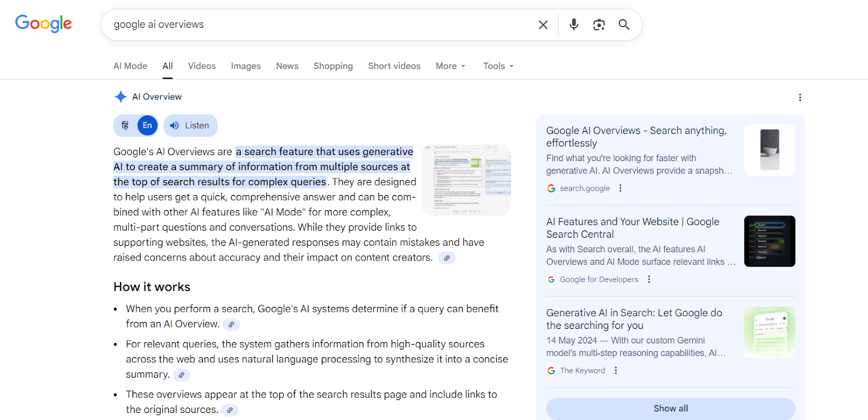Open 'Google AI Overviews - Search anything' link

click(636, 137)
